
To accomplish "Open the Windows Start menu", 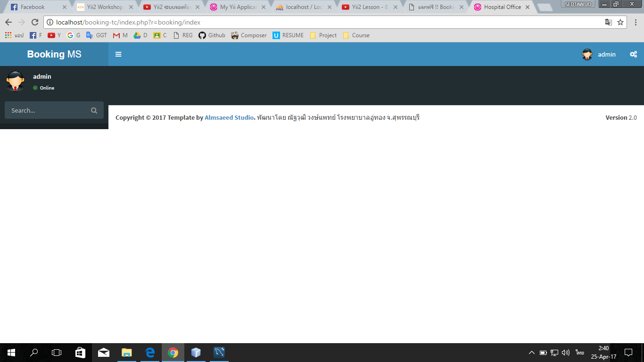I will 11,353.
